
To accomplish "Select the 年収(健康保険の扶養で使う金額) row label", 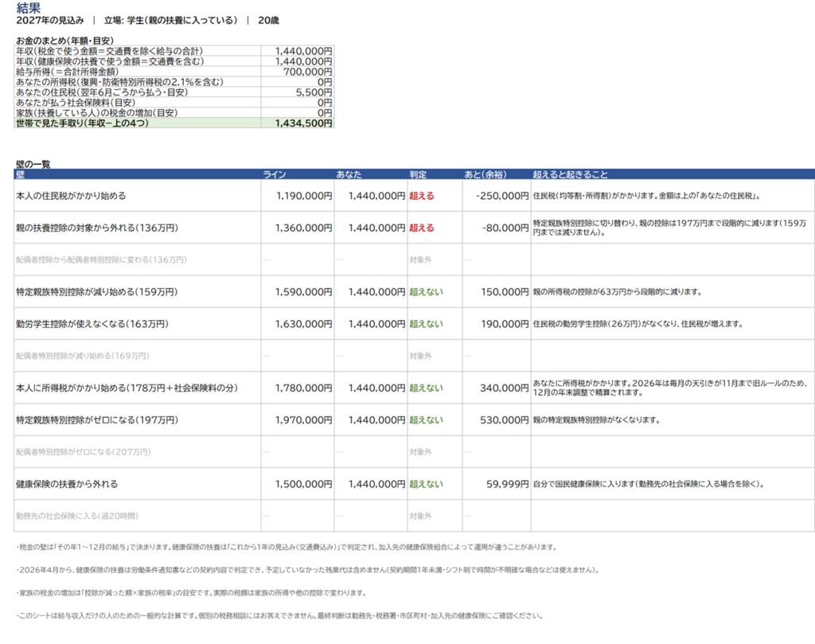I will (x=110, y=61).
